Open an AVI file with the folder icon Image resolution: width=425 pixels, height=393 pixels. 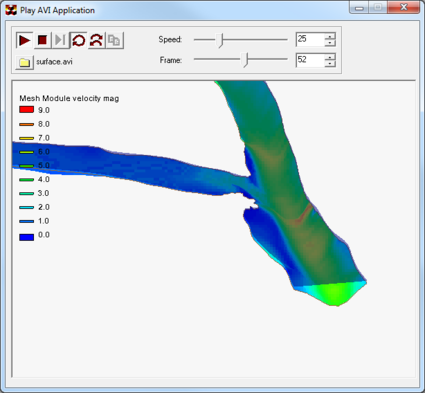(24, 62)
